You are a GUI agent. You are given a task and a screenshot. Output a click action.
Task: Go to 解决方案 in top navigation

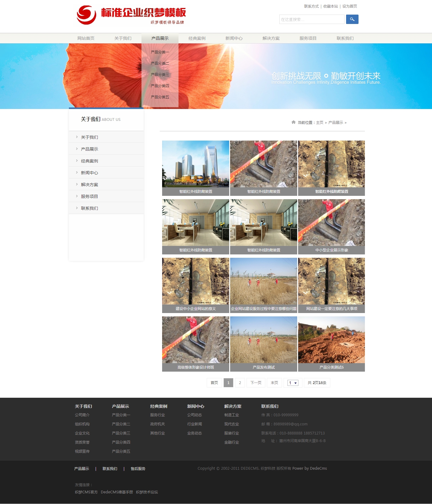(271, 38)
